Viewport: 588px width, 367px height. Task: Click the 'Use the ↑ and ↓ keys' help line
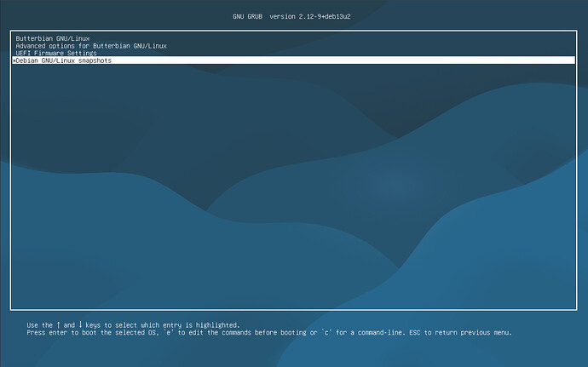(133, 324)
